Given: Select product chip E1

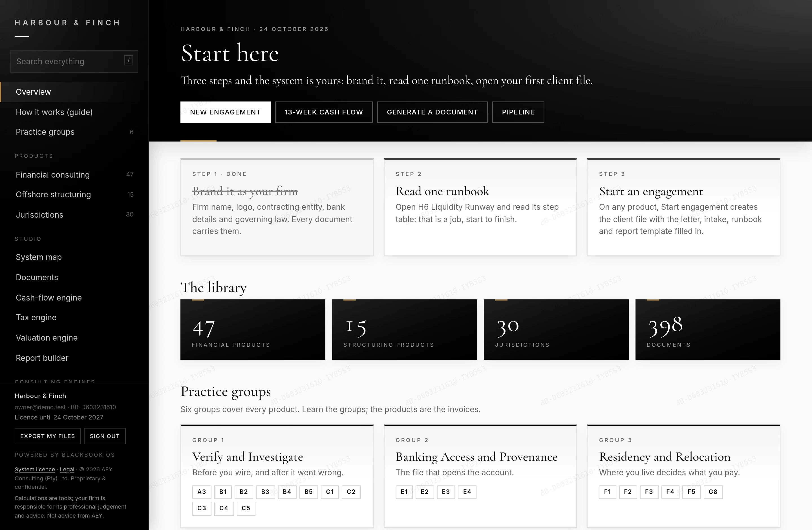Looking at the screenshot, I should point(404,492).
